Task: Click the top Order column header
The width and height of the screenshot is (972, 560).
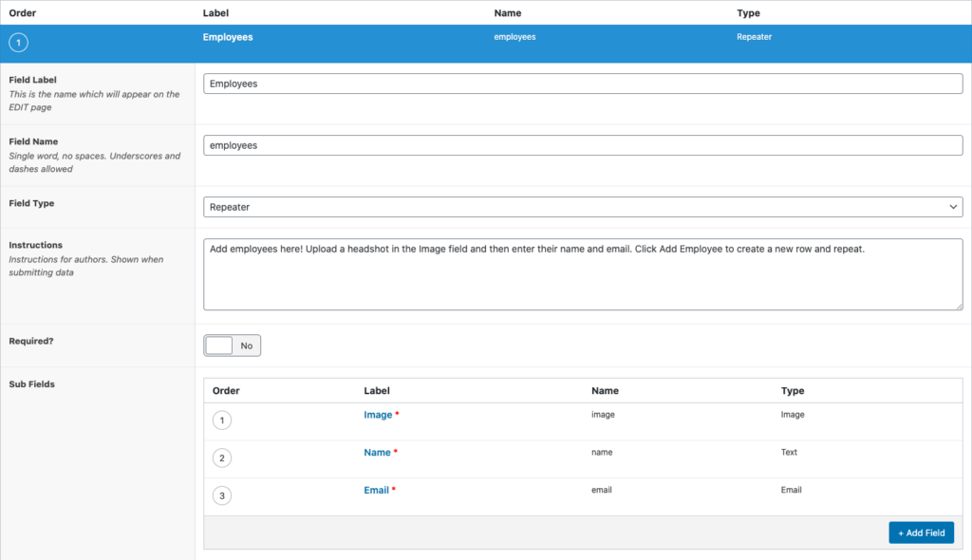Action: (x=23, y=13)
